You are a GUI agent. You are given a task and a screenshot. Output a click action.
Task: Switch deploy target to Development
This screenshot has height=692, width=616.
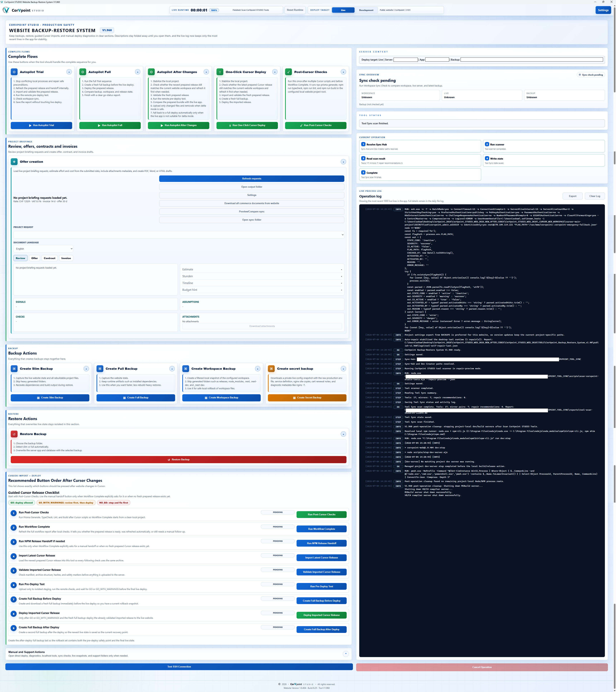tap(366, 10)
